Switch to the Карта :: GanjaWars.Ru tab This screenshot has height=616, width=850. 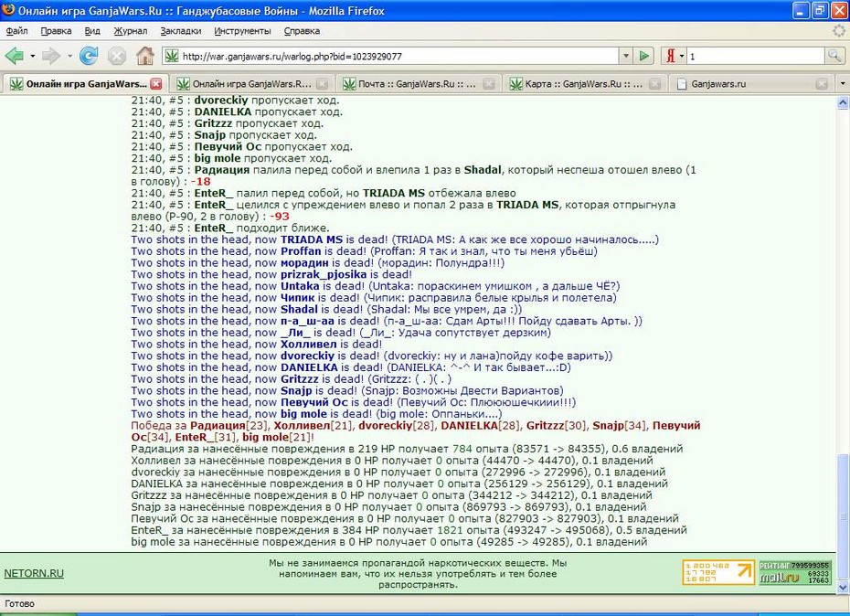pos(583,83)
